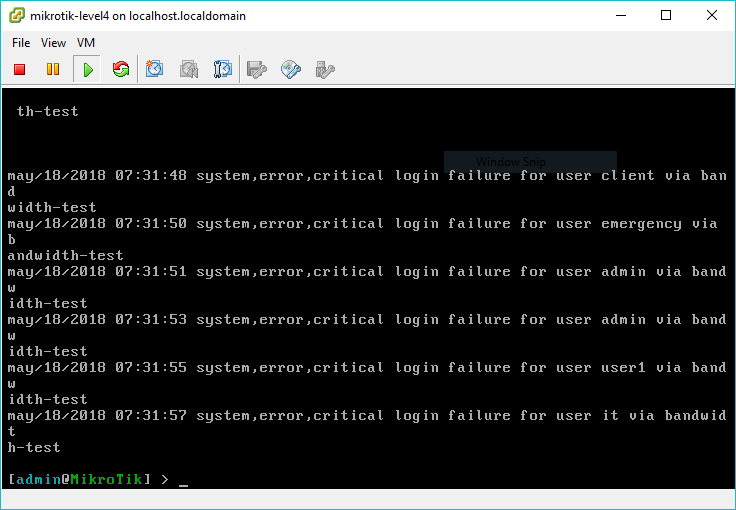Screen dimensions: 736x510
Task: Pause the VM with the Suspend icon
Action: point(53,69)
